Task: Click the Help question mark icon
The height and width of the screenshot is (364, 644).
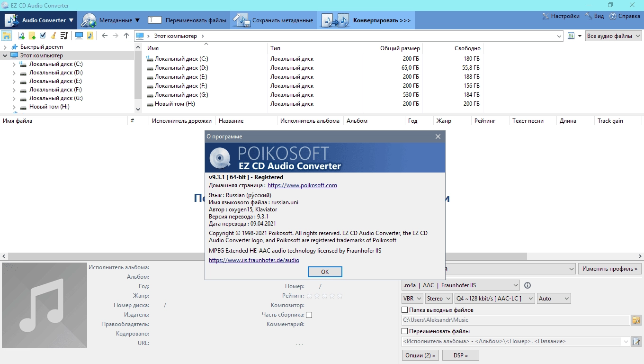Action: (x=613, y=16)
